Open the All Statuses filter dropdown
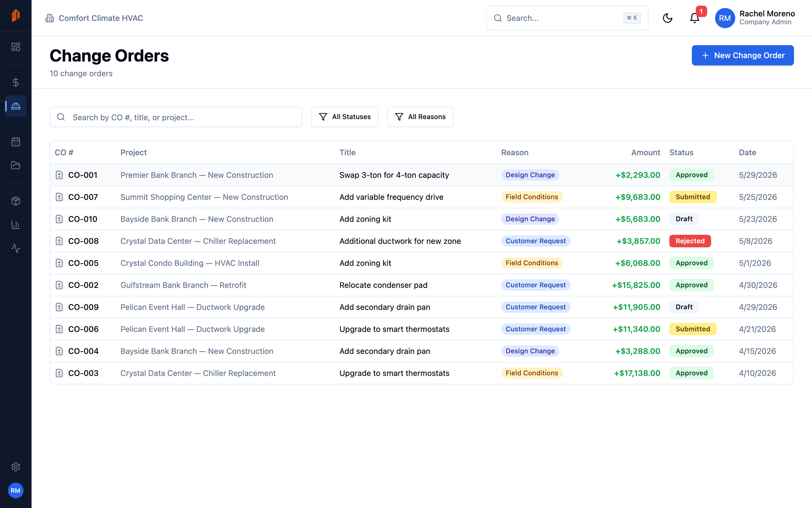This screenshot has width=812, height=508. coord(345,117)
